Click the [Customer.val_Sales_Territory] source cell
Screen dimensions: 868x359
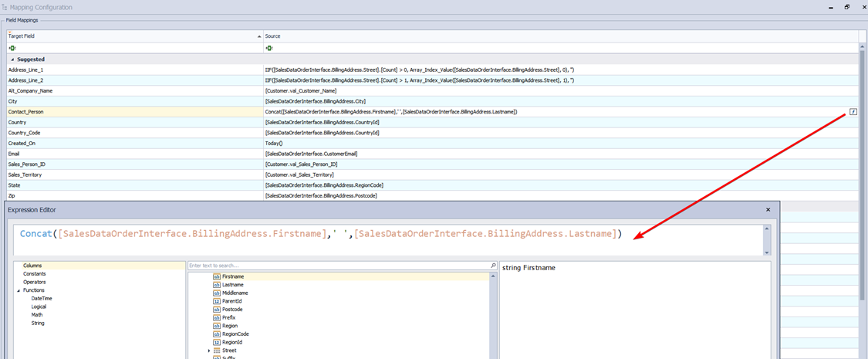tap(560, 174)
